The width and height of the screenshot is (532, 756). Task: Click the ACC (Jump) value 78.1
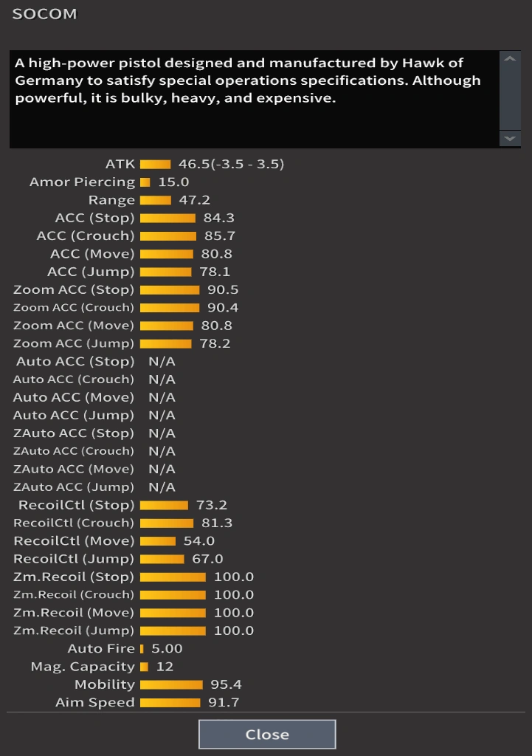[x=215, y=272]
